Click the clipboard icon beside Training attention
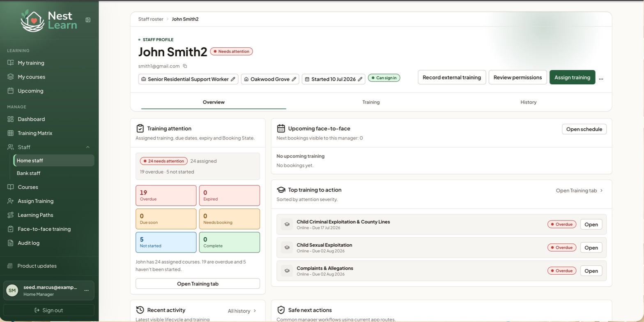This screenshot has height=322, width=644. [140, 128]
